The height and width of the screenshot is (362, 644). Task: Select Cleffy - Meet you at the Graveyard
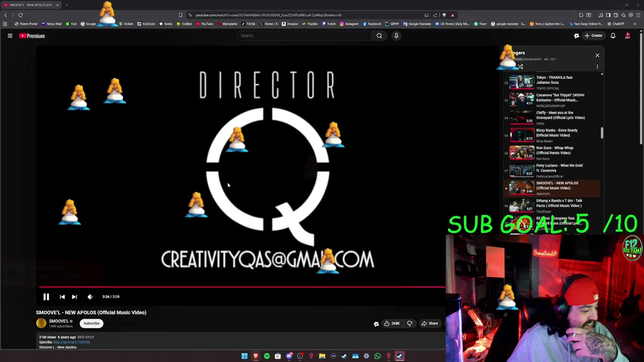(x=552, y=118)
